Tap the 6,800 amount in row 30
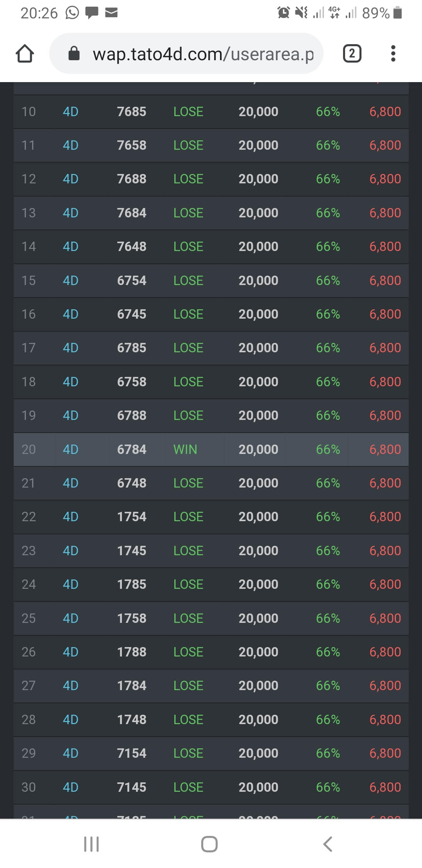Image resolution: width=422 pixels, height=868 pixels. click(385, 787)
